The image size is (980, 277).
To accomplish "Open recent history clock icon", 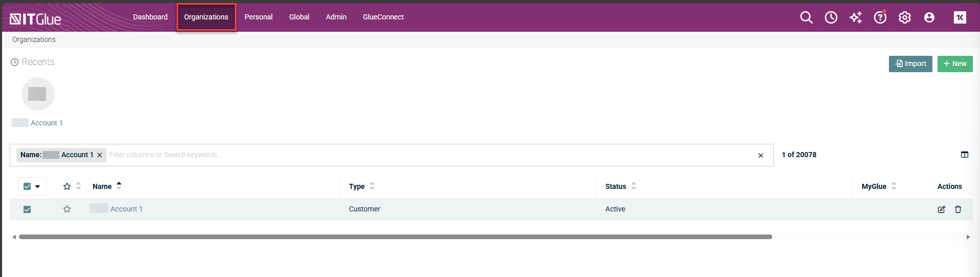I will point(831,17).
